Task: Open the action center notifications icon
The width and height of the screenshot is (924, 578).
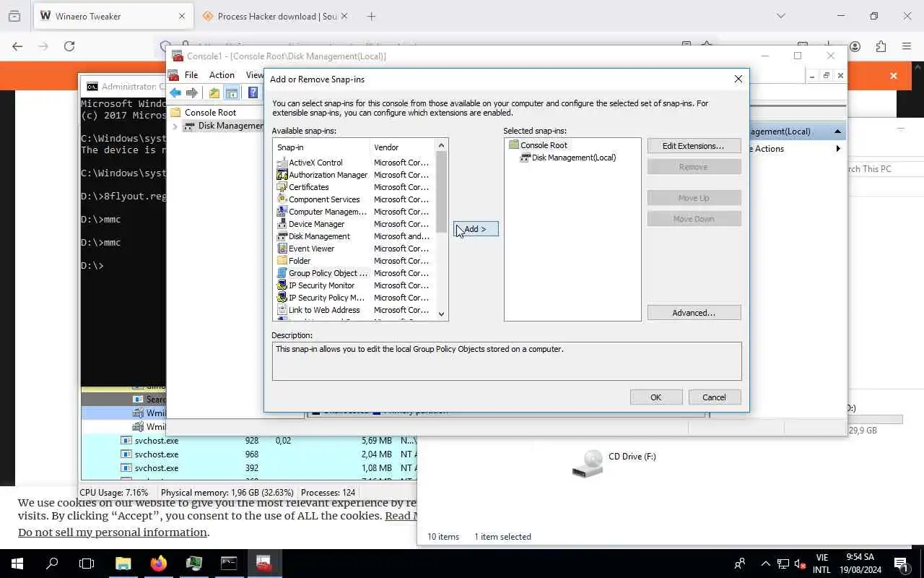Action: coord(902,564)
